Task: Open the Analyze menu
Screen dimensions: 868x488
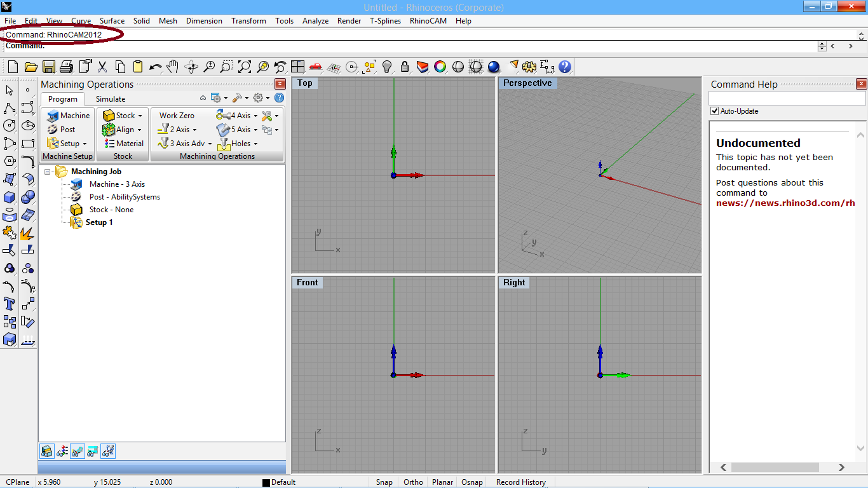Action: [315, 21]
